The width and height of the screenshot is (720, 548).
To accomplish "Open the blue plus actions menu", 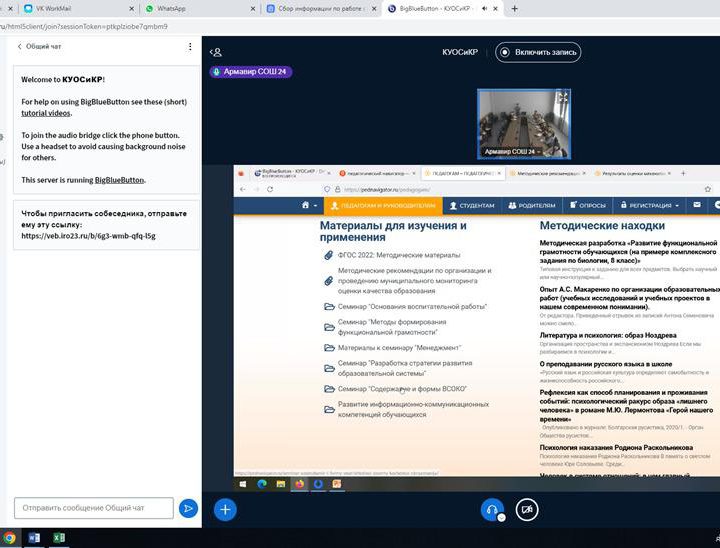I will pos(226,509).
